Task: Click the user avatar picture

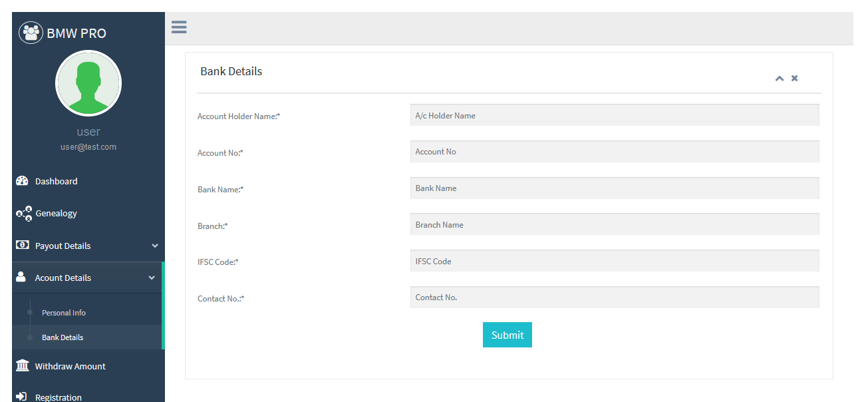Action: (88, 84)
